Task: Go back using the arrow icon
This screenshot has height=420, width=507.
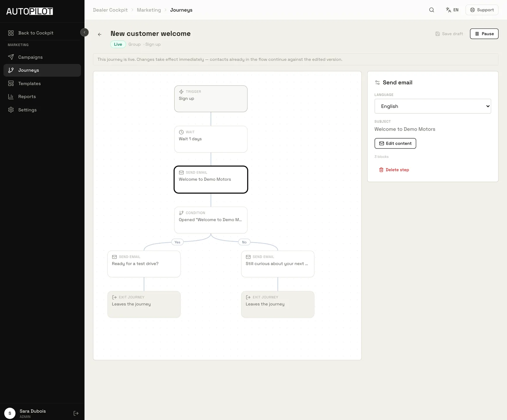Action: pyautogui.click(x=100, y=34)
